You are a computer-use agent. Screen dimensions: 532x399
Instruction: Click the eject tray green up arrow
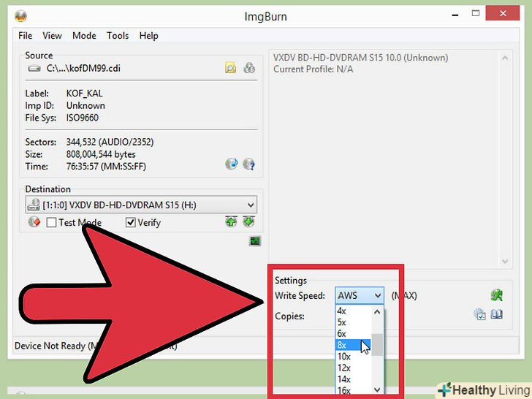[231, 222]
